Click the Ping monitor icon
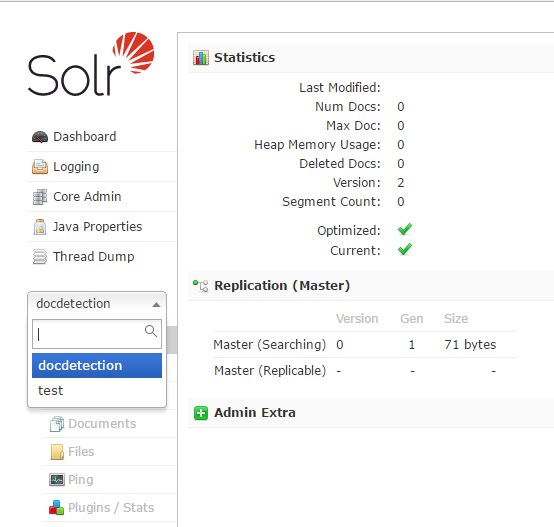This screenshot has height=527, width=554. (x=57, y=480)
